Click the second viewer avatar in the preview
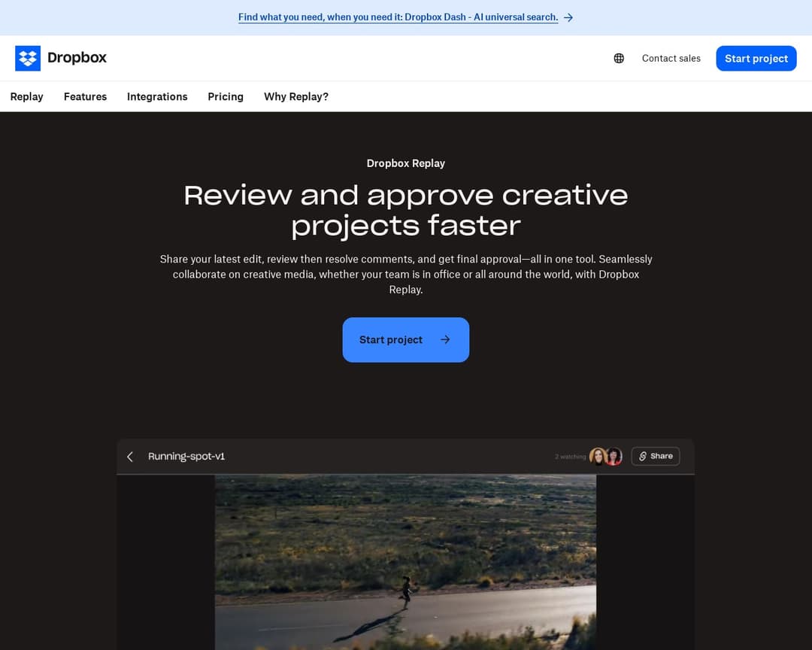Screen dimensions: 812x650 tap(614, 457)
